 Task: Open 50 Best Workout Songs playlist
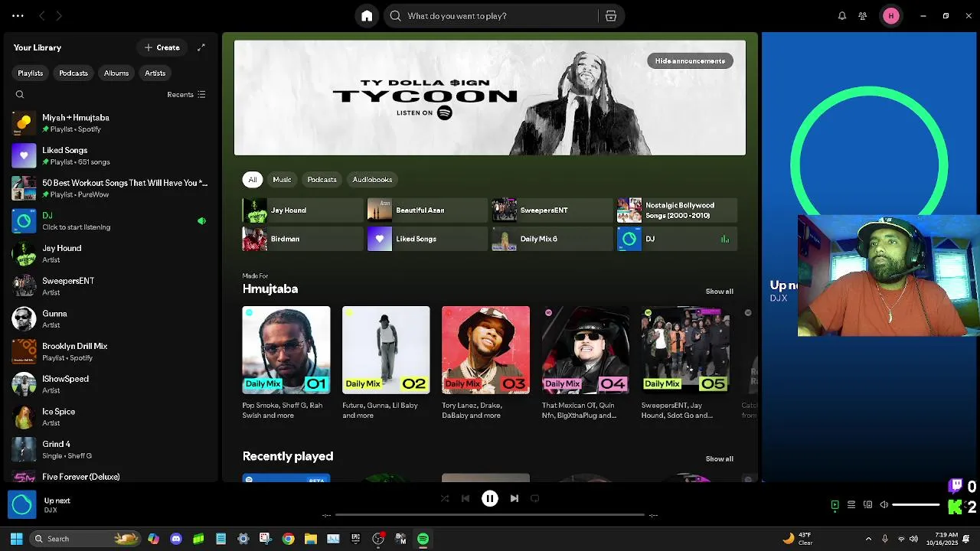pyautogui.click(x=111, y=188)
